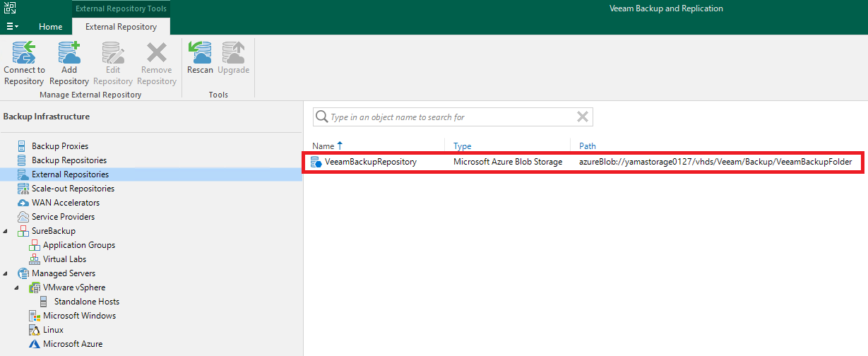868x356 pixels.
Task: Click the azureBlob path cell
Action: point(715,162)
